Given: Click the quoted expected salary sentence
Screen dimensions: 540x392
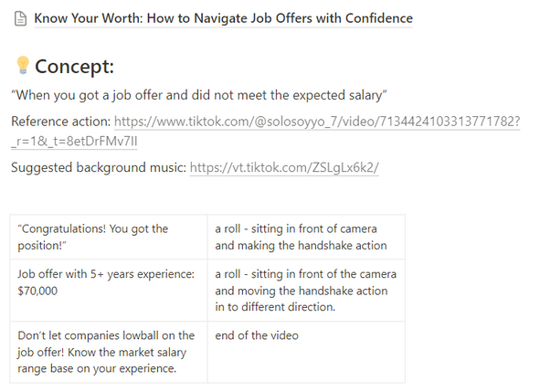Looking at the screenshot, I should tap(198, 95).
